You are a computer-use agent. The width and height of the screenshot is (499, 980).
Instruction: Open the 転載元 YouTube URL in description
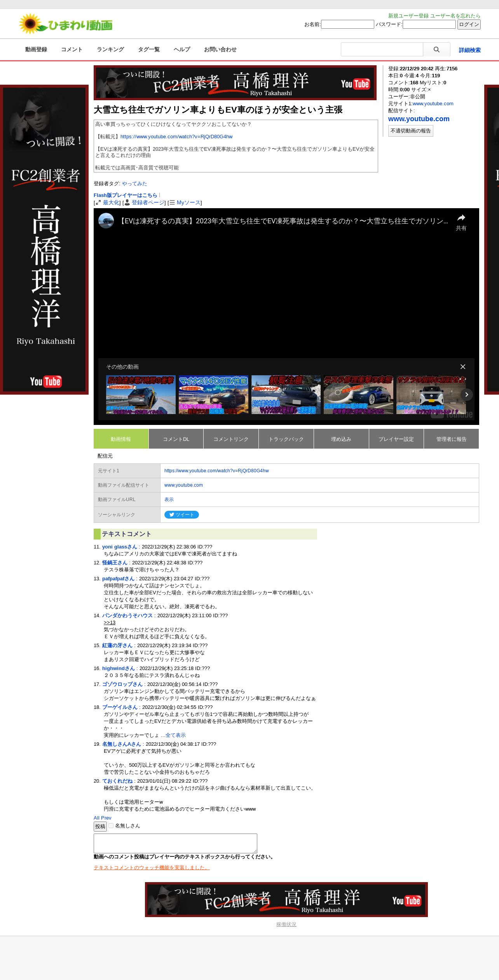(x=176, y=137)
